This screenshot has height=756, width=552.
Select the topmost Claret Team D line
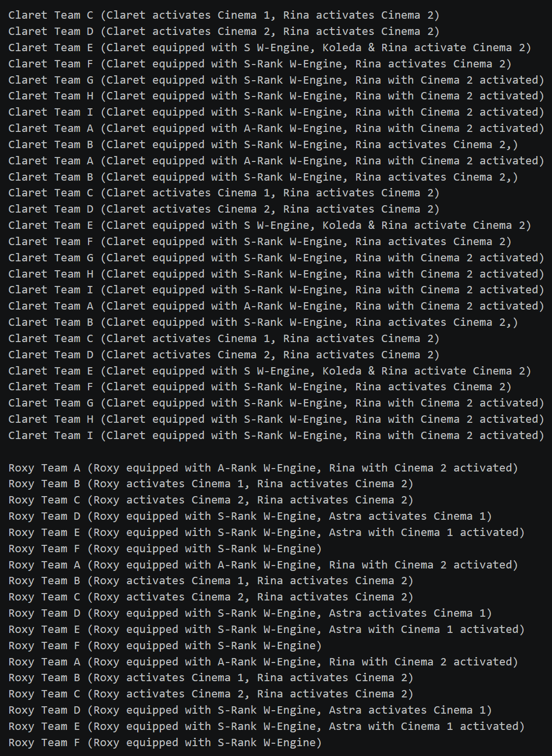224,31
